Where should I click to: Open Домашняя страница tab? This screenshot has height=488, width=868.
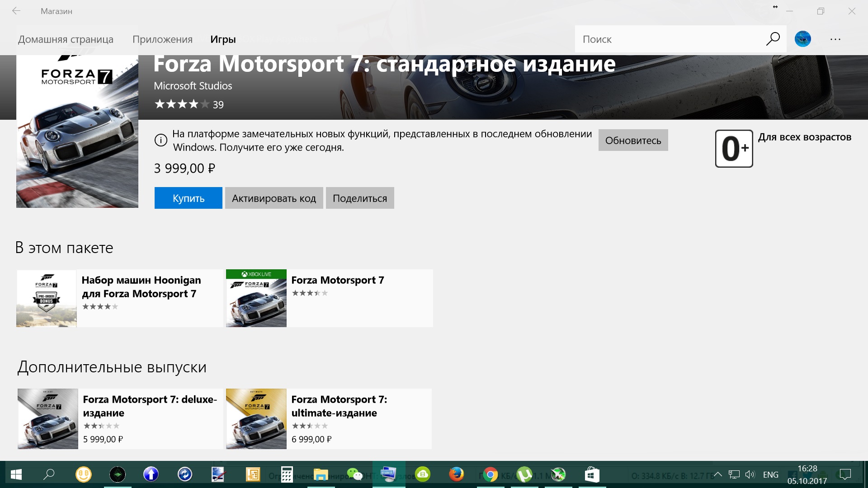pos(66,39)
